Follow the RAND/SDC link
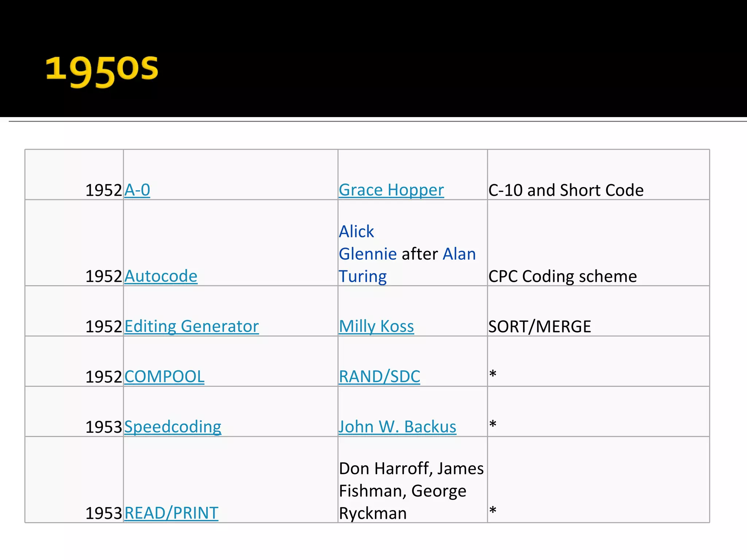 coord(379,377)
